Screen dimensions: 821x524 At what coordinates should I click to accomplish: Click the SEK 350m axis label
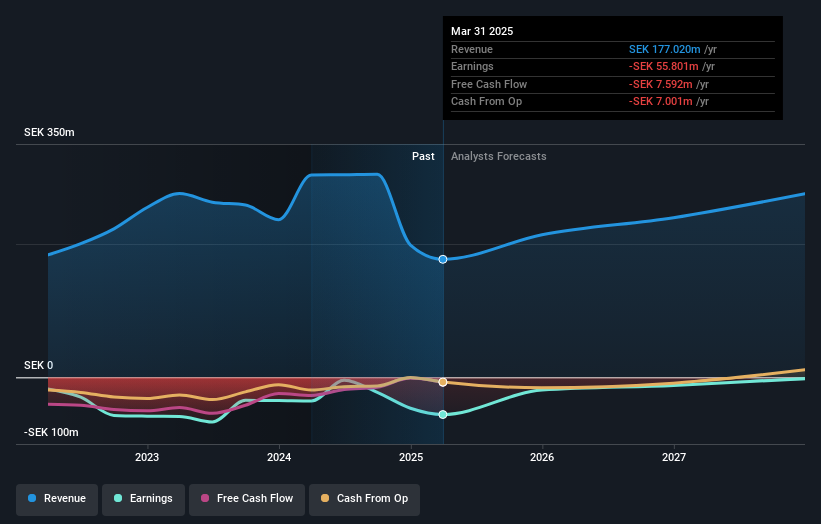(x=49, y=132)
